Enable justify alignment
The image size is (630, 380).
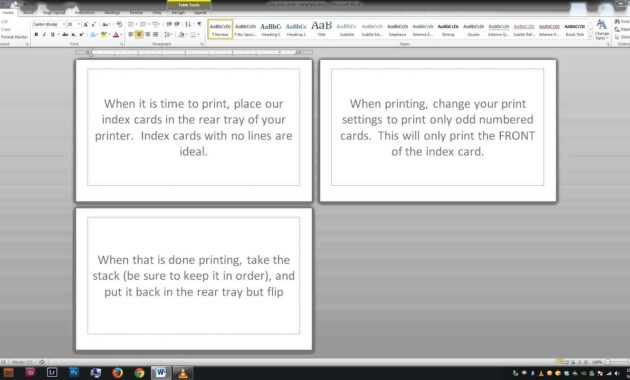pos(155,35)
